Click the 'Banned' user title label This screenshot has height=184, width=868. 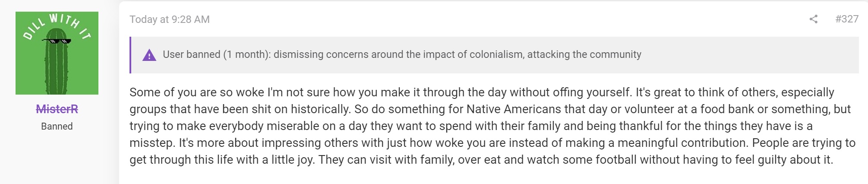tap(57, 126)
